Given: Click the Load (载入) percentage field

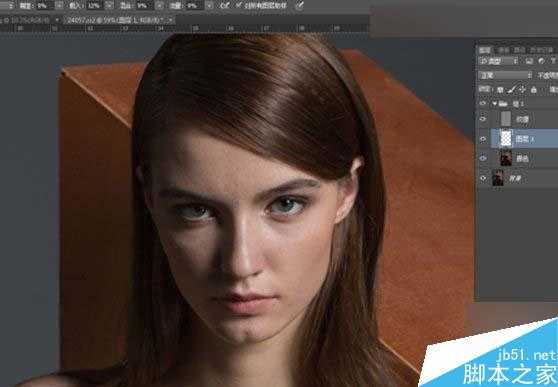Looking at the screenshot, I should pos(94,5).
